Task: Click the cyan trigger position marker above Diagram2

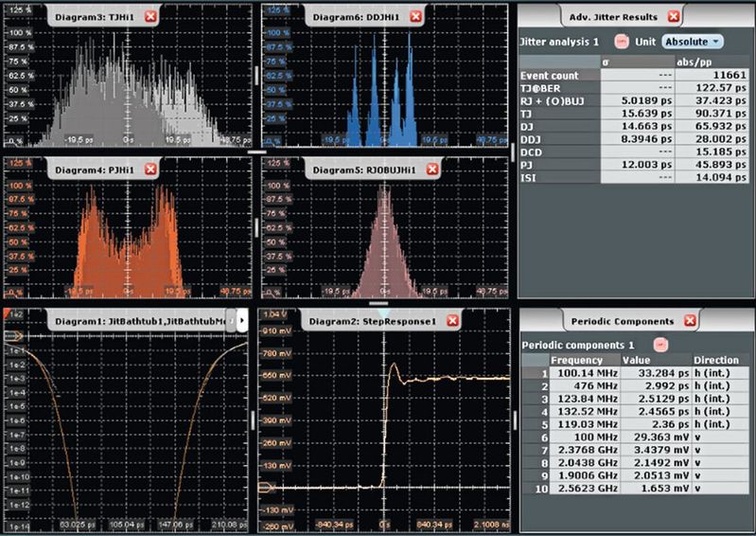Action: 384,313
